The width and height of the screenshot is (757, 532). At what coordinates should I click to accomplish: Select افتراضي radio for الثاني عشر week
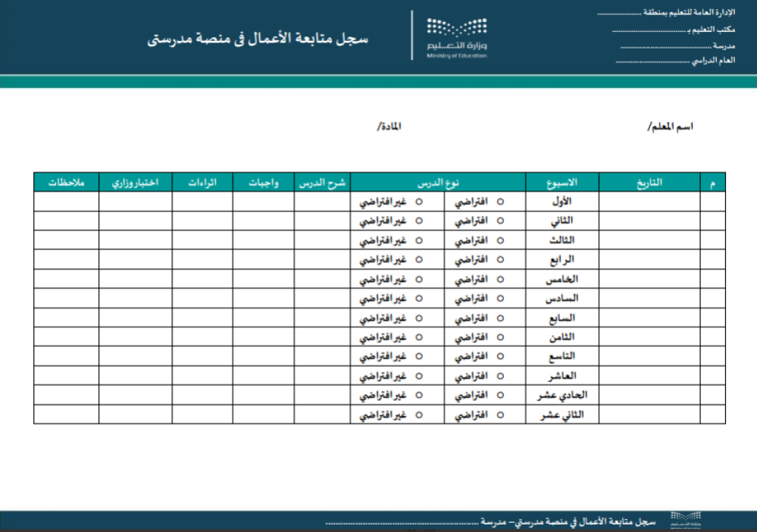pos(499,415)
